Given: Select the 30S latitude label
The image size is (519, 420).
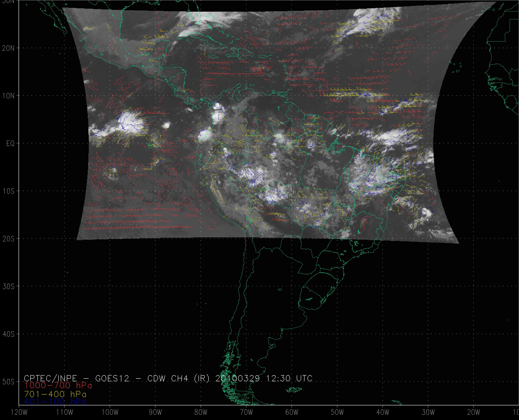Looking at the screenshot, I should pyautogui.click(x=8, y=286).
